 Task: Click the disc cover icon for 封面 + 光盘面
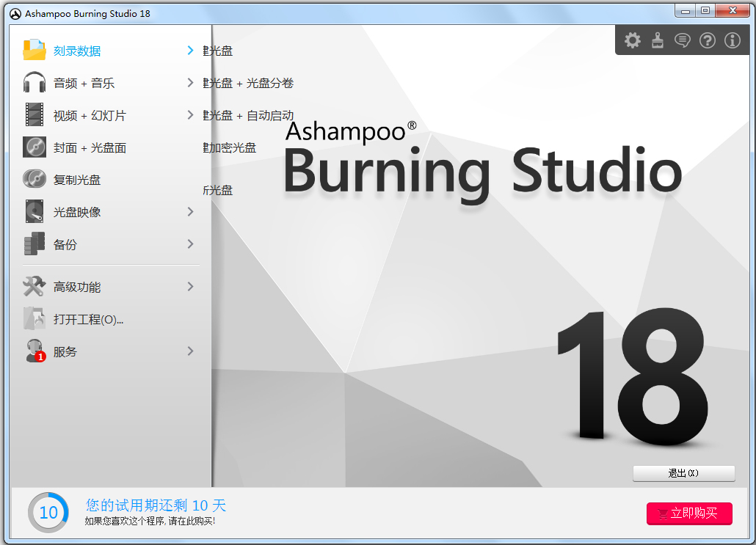pyautogui.click(x=34, y=147)
